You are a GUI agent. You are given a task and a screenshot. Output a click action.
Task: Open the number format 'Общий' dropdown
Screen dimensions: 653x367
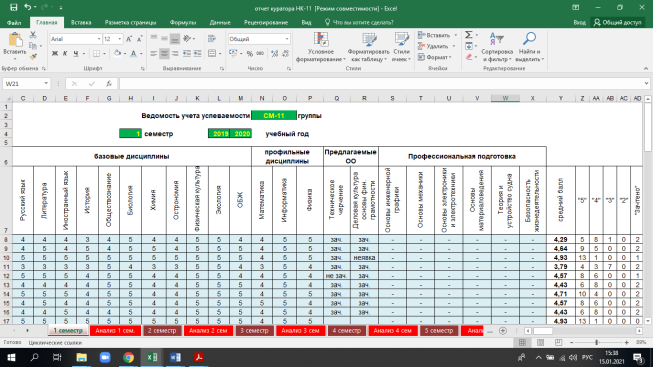pyautogui.click(x=287, y=39)
